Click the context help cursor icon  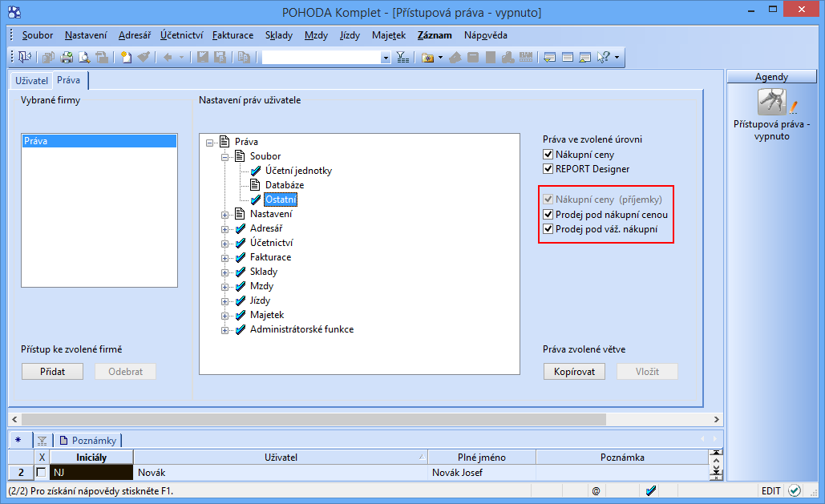pyautogui.click(x=604, y=57)
